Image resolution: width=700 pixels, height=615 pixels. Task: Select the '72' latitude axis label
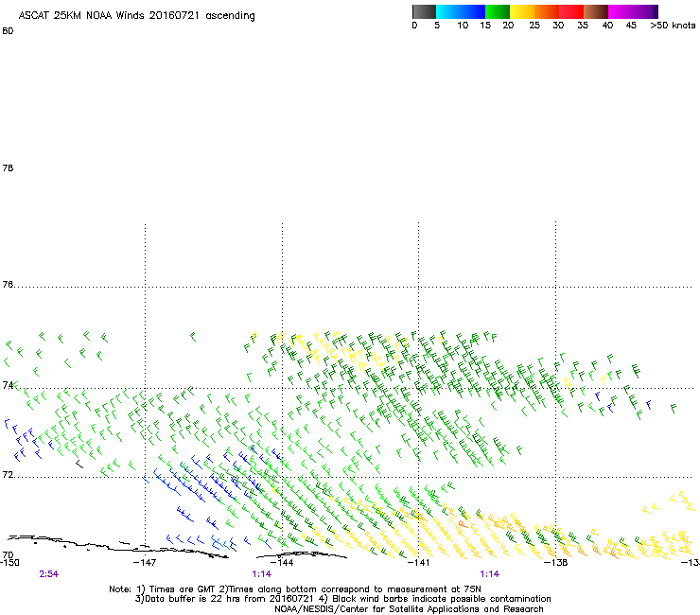[x=8, y=474]
